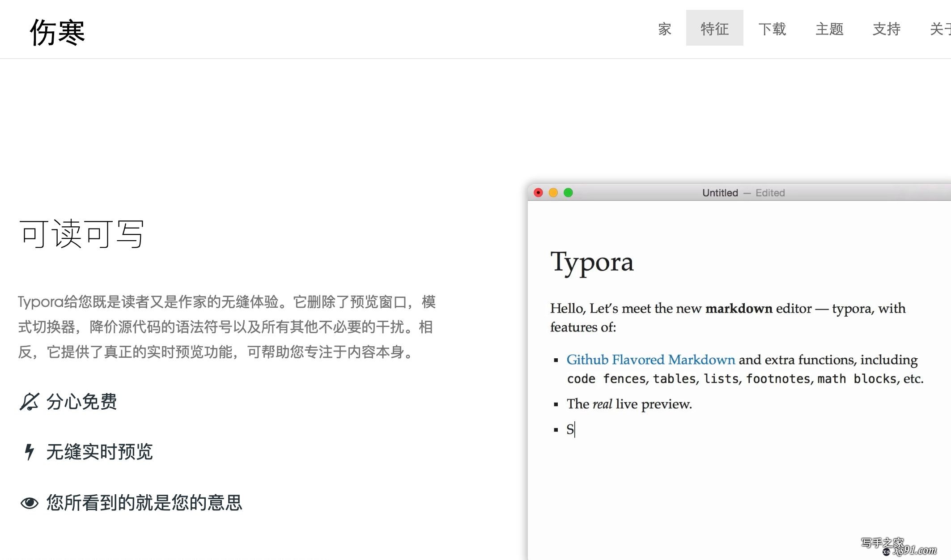Open the 家 home menu item
Viewport: 951px width, 560px height.
pyautogui.click(x=664, y=29)
